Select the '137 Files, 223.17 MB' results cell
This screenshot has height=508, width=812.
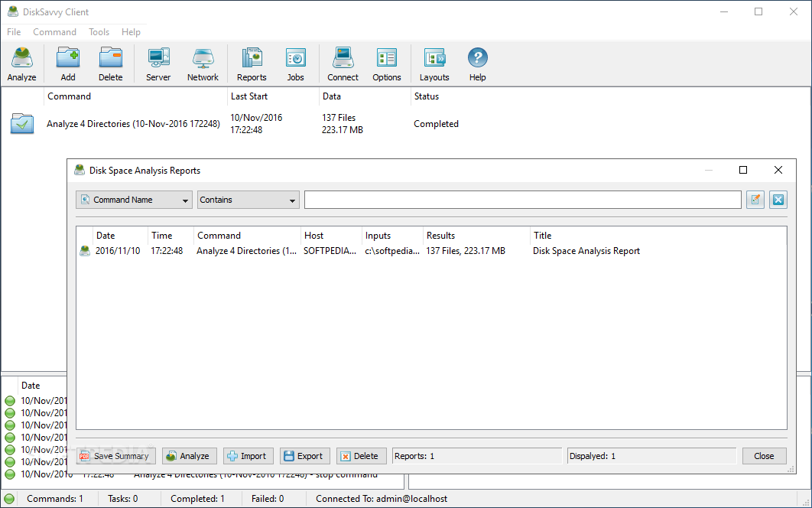466,251
